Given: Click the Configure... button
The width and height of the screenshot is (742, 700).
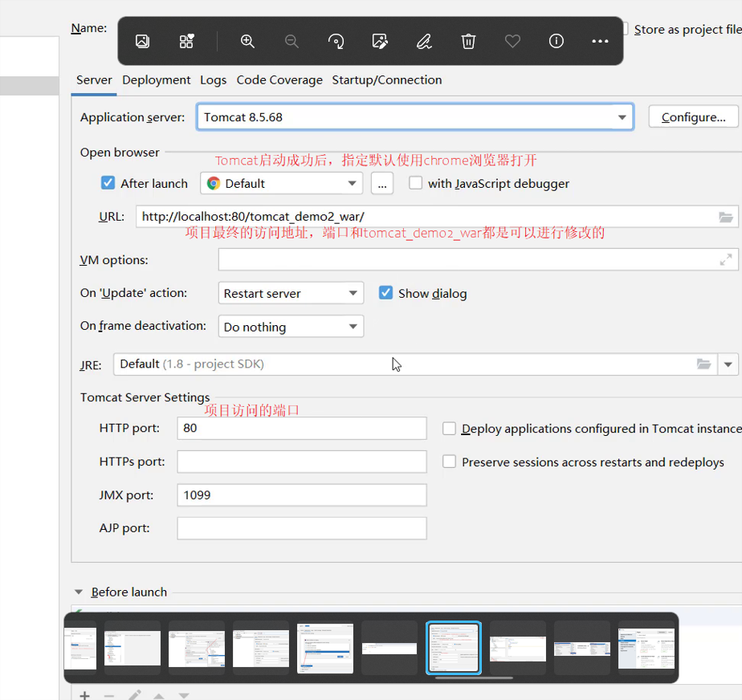Looking at the screenshot, I should point(693,117).
